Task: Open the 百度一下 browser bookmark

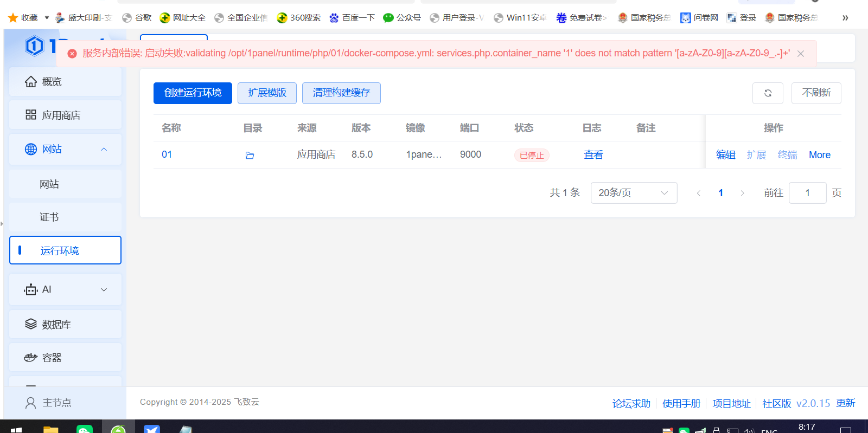Action: pyautogui.click(x=352, y=18)
